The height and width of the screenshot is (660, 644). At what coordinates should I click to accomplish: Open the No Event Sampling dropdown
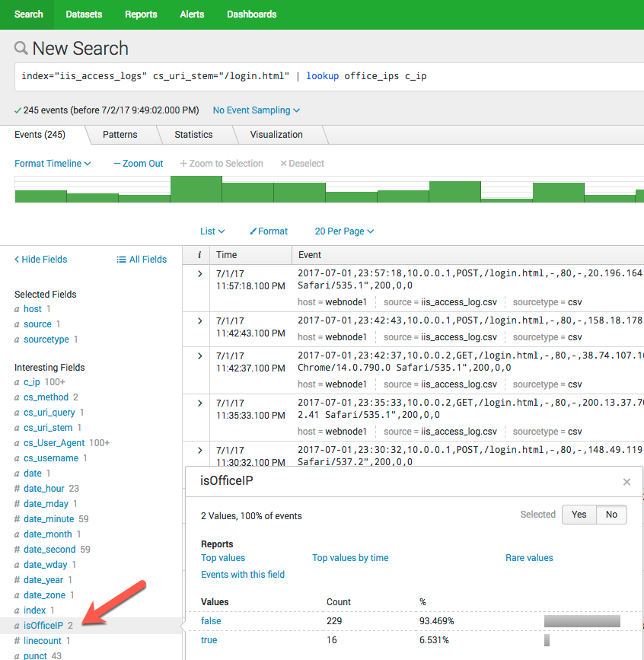[256, 110]
